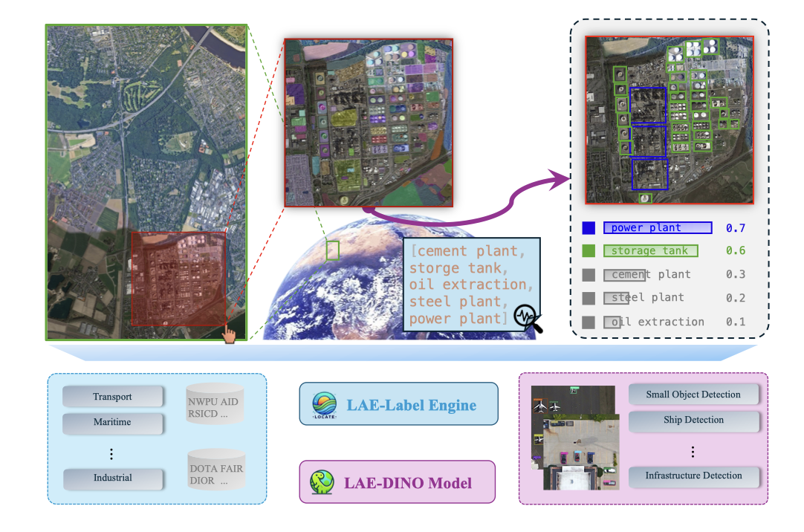The width and height of the screenshot is (804, 532).
Task: Click the vertical ellipsis below Maritime
Action: [111, 453]
